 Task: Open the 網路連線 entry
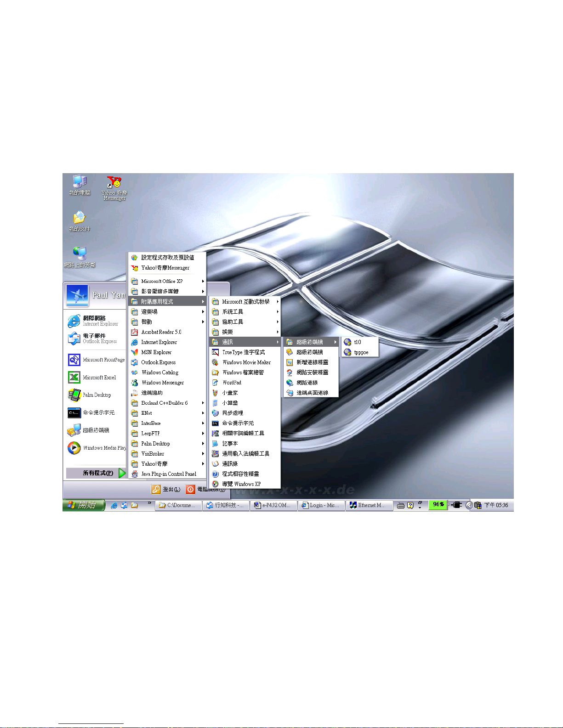pos(311,383)
